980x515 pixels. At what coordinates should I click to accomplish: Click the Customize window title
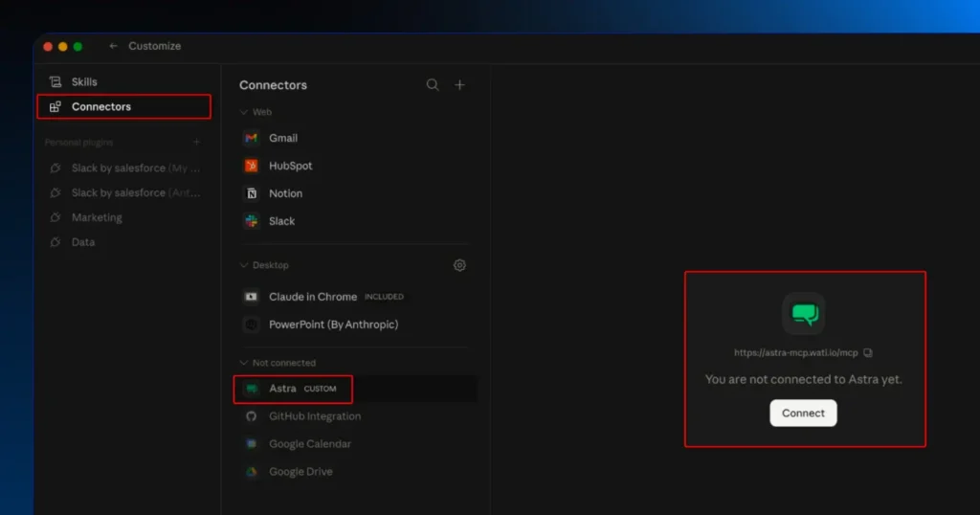pos(154,46)
